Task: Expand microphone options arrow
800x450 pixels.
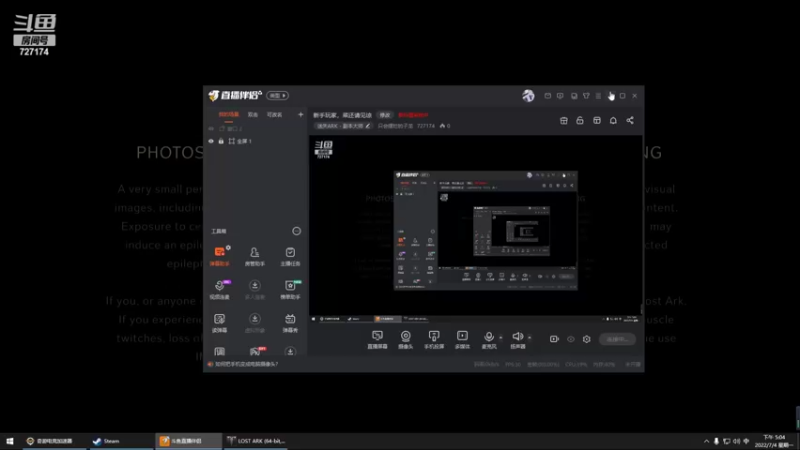Action: [x=501, y=337]
